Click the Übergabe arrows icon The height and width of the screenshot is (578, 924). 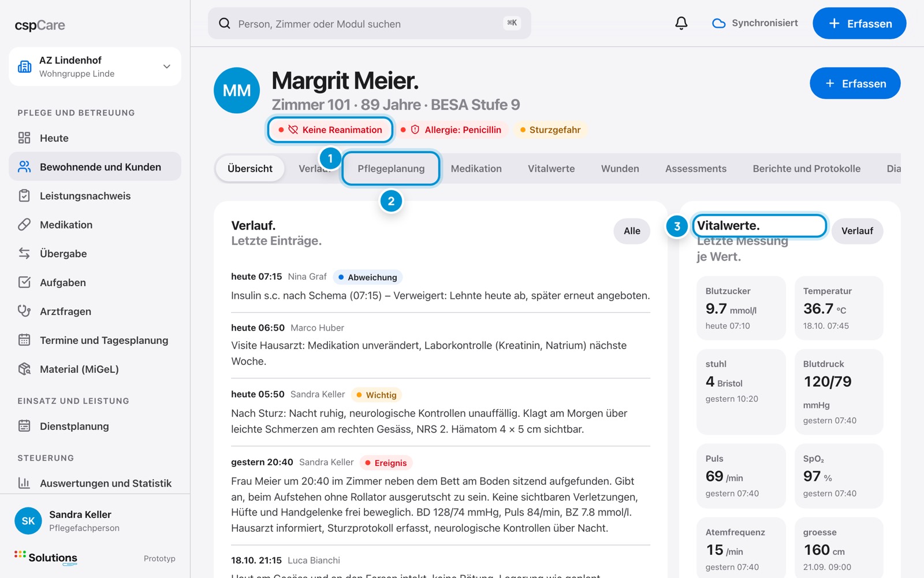click(x=24, y=253)
